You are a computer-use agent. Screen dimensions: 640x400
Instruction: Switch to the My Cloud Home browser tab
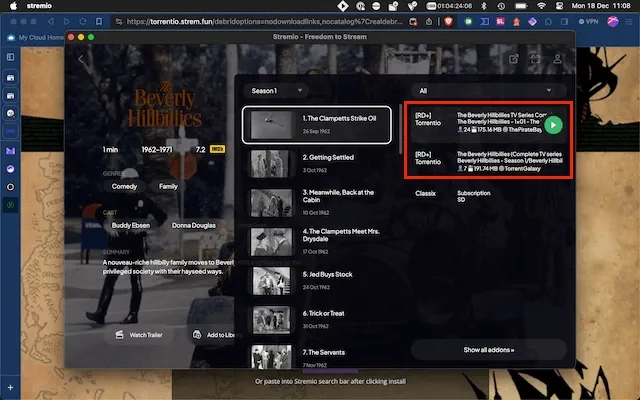(x=36, y=38)
